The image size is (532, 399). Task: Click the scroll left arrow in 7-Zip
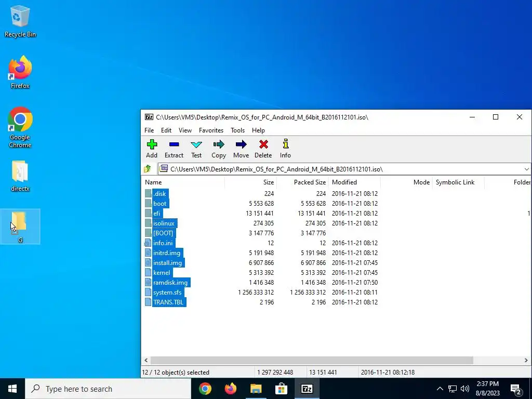point(146,361)
